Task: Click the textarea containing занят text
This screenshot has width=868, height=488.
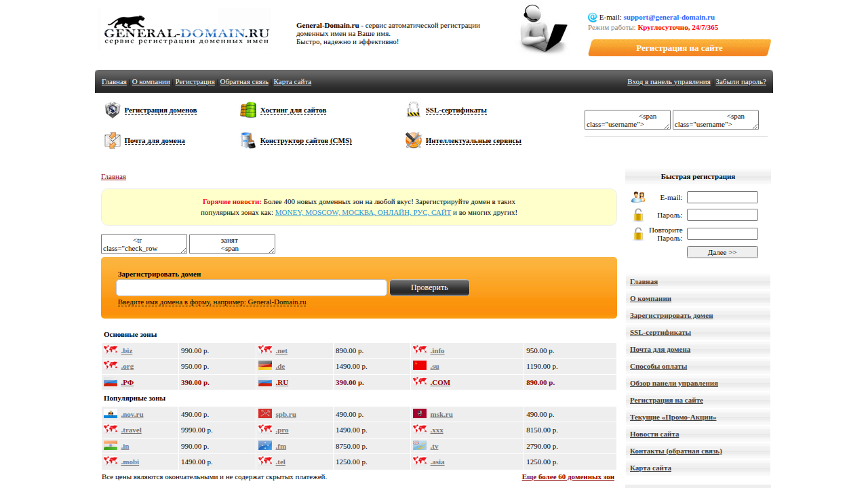Action: 232,244
